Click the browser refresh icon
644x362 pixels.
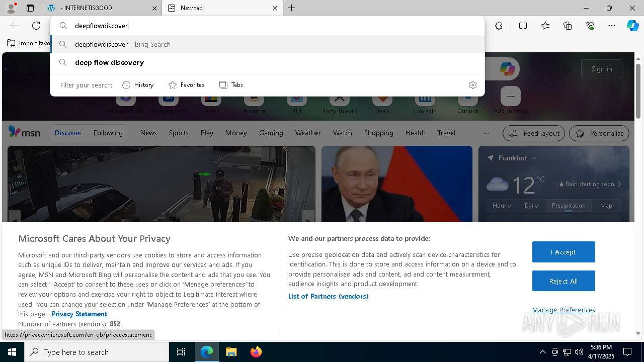(36, 26)
